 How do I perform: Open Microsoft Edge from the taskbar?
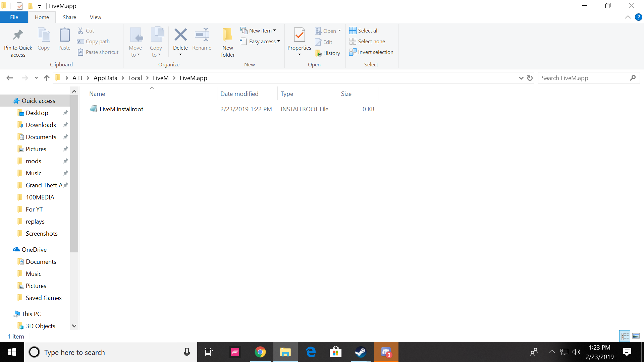click(311, 352)
